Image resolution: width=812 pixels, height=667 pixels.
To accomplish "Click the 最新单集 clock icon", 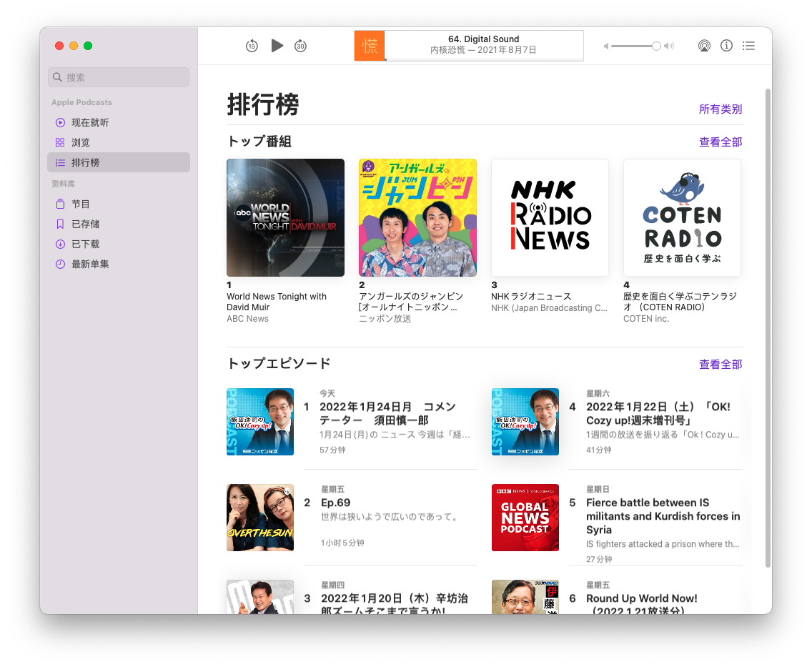I will [60, 264].
